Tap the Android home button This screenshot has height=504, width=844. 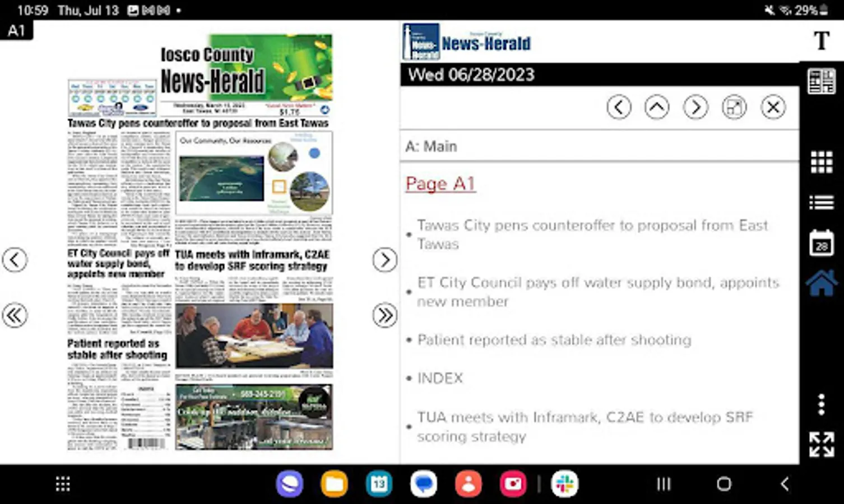click(x=724, y=484)
